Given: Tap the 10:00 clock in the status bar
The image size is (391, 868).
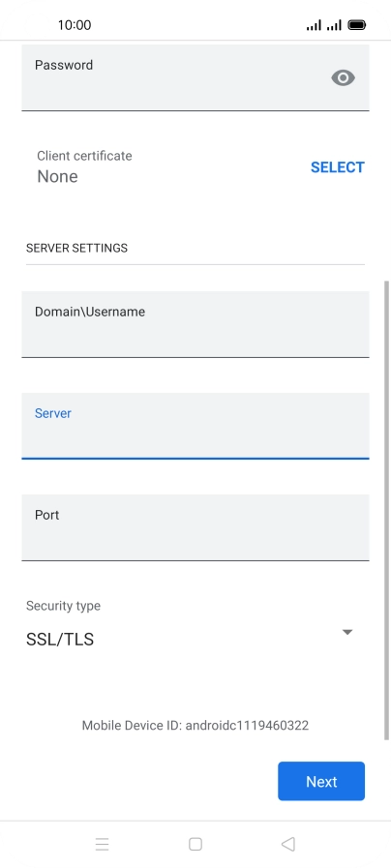Looking at the screenshot, I should [75, 25].
